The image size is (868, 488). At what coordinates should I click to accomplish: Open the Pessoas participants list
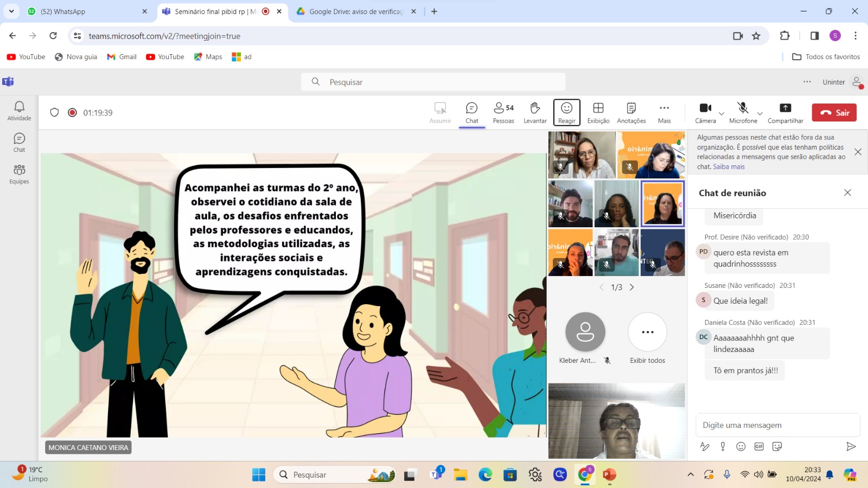point(503,112)
